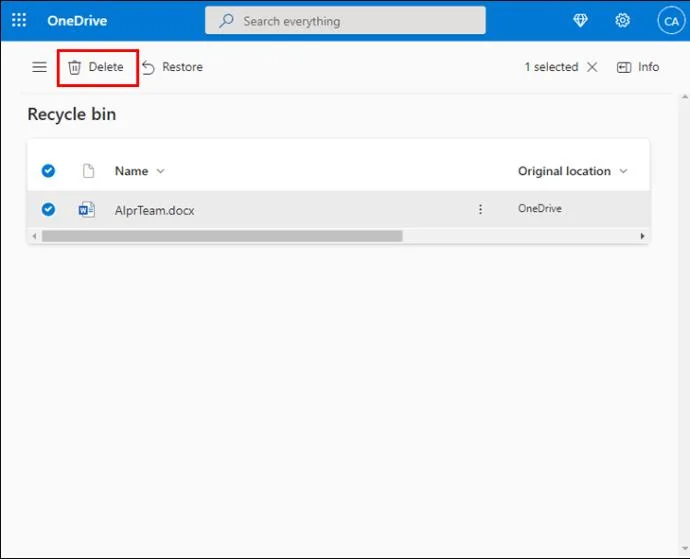Click the Search everything field
The height and width of the screenshot is (559, 690).
click(345, 20)
